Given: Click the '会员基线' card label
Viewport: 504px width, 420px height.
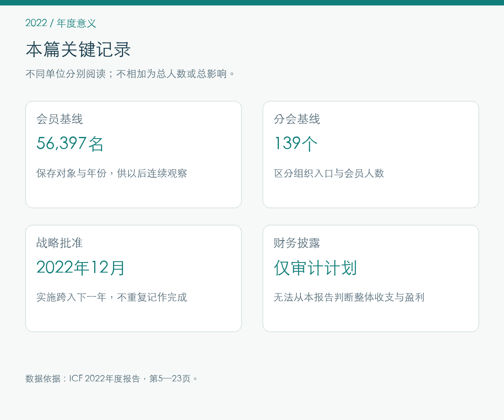Looking at the screenshot, I should (60, 119).
